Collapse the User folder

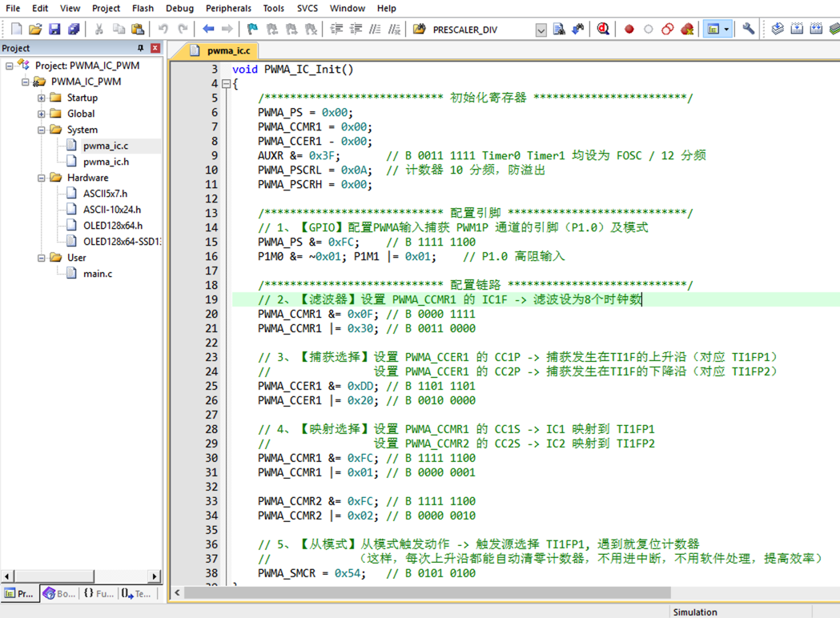(42, 258)
